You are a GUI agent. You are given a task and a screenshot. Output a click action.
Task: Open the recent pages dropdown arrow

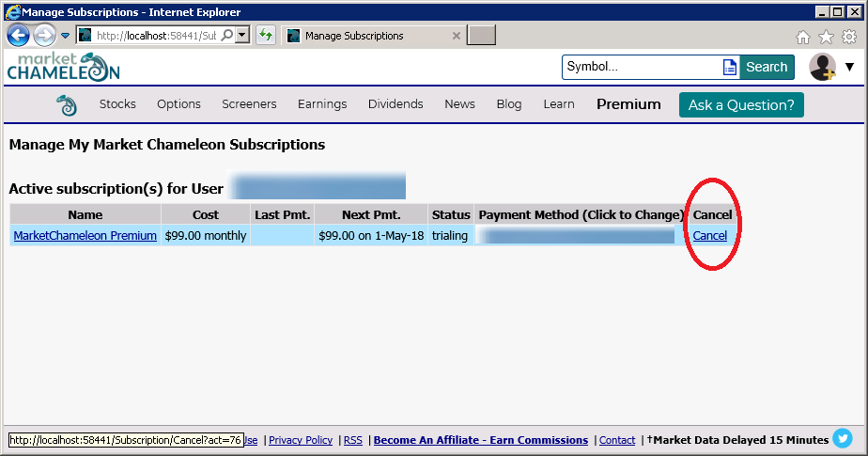pos(65,36)
